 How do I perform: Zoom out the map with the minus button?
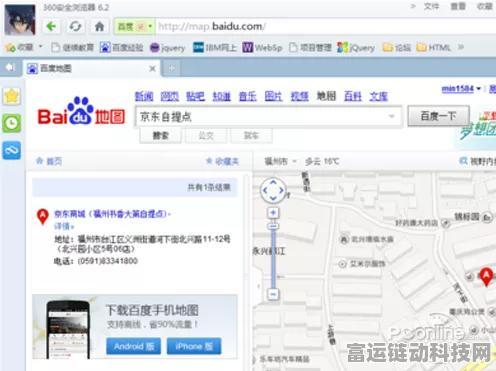tap(273, 294)
